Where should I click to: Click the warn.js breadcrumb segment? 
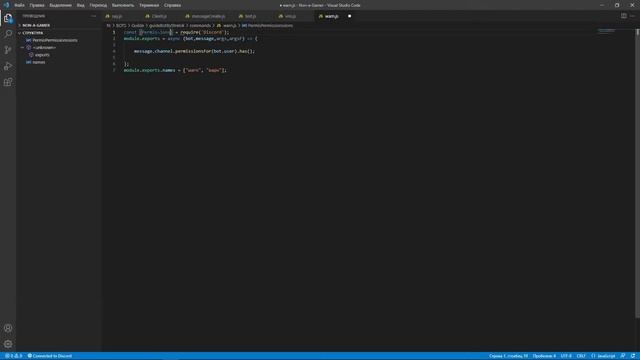pyautogui.click(x=226, y=25)
